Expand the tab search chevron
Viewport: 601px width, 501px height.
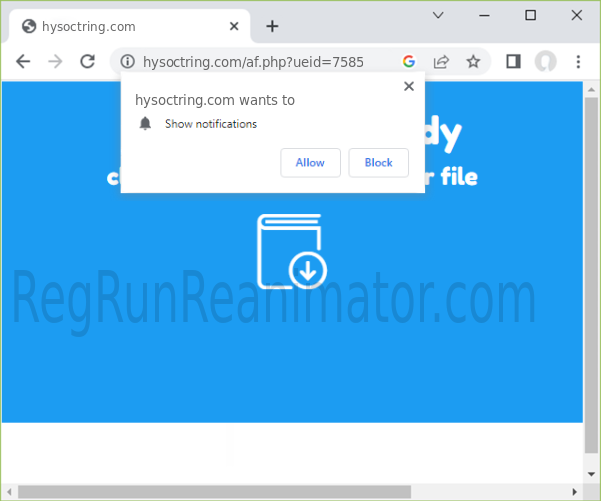coord(438,15)
